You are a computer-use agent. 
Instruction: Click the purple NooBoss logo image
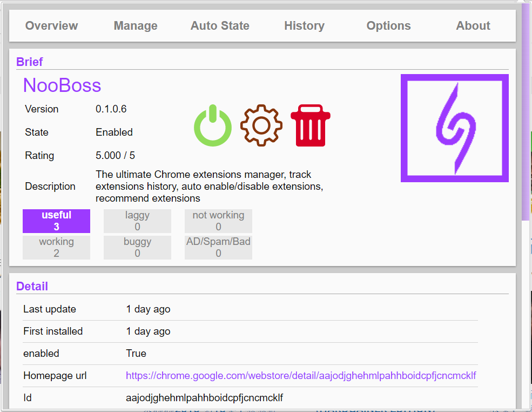click(455, 128)
